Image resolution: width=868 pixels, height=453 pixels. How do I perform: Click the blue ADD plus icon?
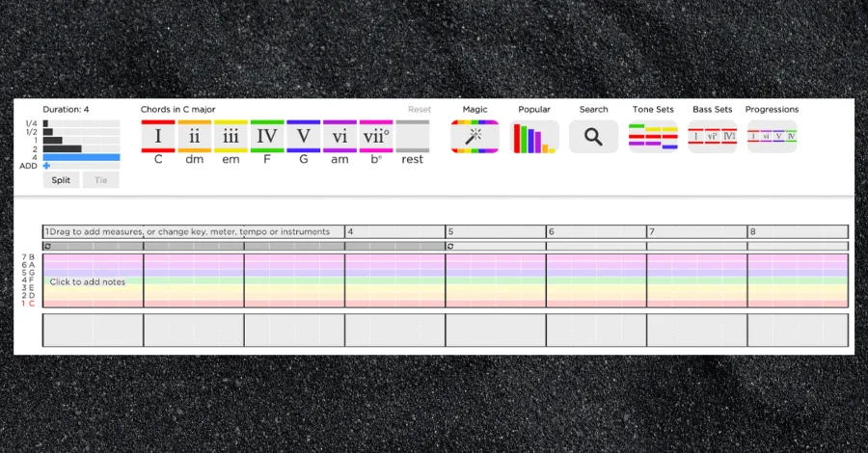(46, 166)
